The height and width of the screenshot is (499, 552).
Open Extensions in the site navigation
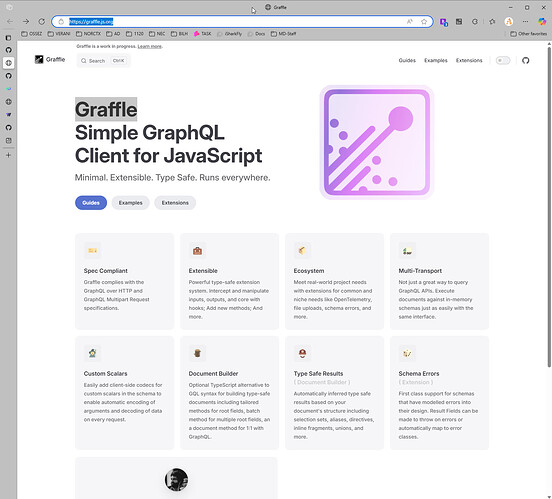(x=469, y=61)
